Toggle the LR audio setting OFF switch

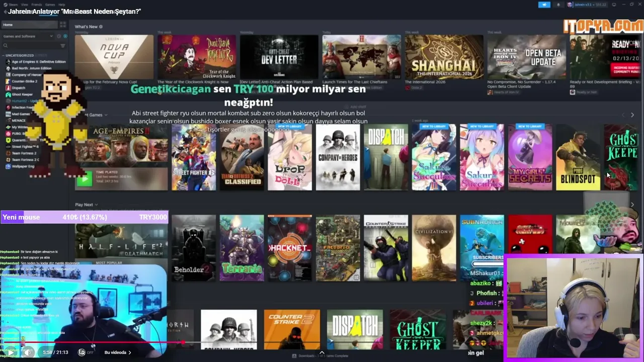86,352
